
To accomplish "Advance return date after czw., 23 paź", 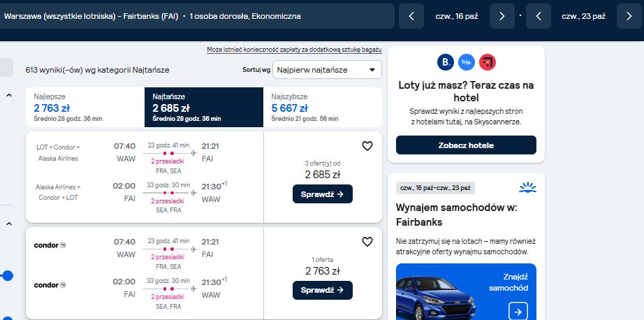I will (x=629, y=16).
